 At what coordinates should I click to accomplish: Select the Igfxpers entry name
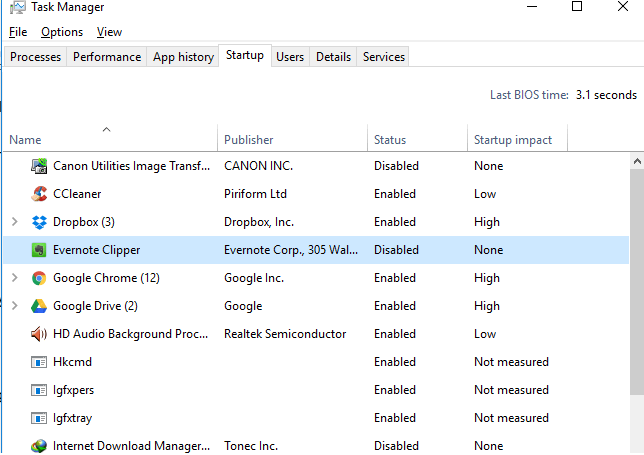(73, 390)
